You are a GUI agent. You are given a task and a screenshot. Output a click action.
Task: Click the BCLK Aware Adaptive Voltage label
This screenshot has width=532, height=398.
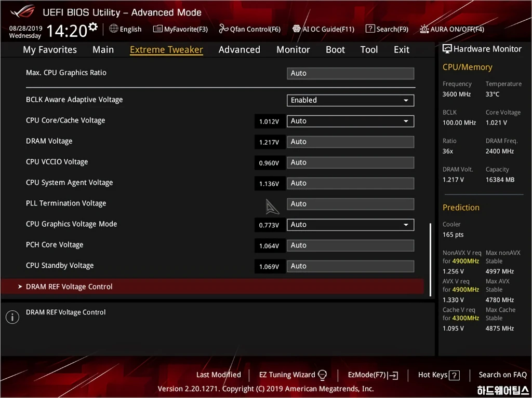(x=74, y=100)
